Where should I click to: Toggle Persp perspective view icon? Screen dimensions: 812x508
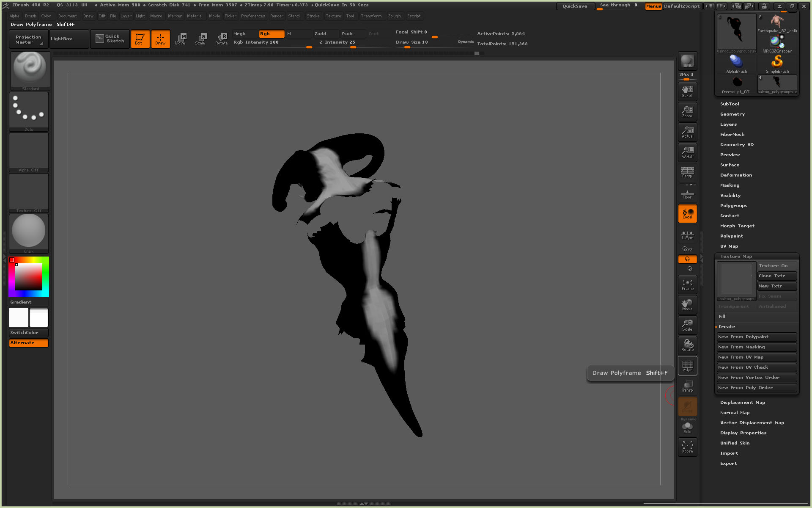point(687,172)
